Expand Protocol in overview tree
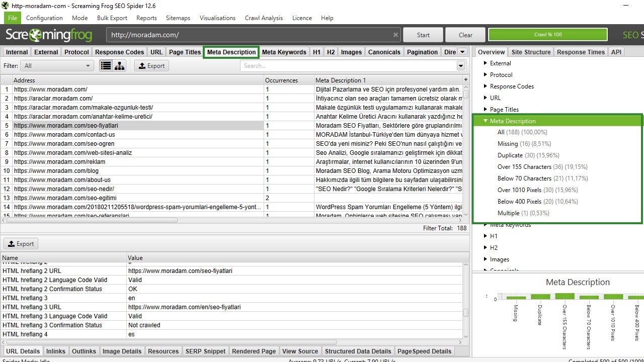 (x=486, y=75)
